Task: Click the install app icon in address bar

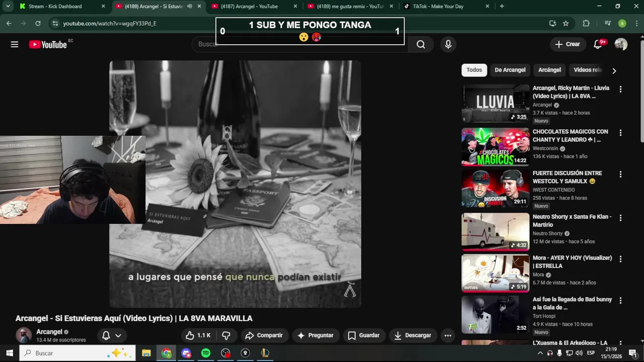Action: (x=552, y=23)
